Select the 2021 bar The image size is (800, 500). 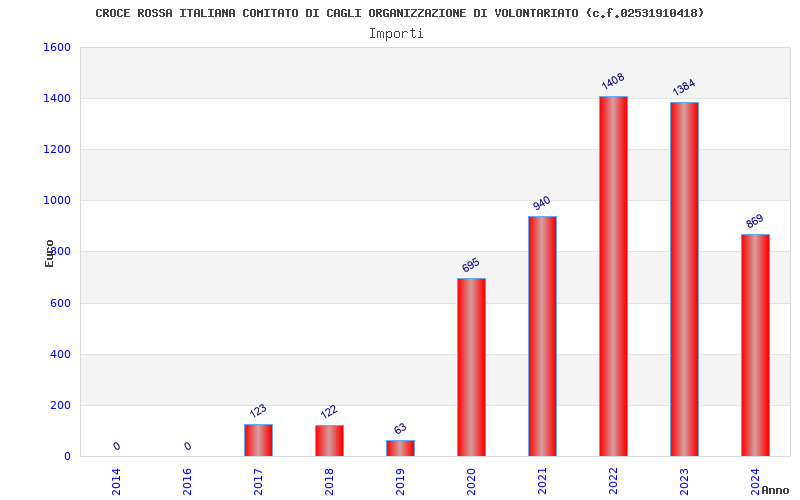pyautogui.click(x=542, y=336)
